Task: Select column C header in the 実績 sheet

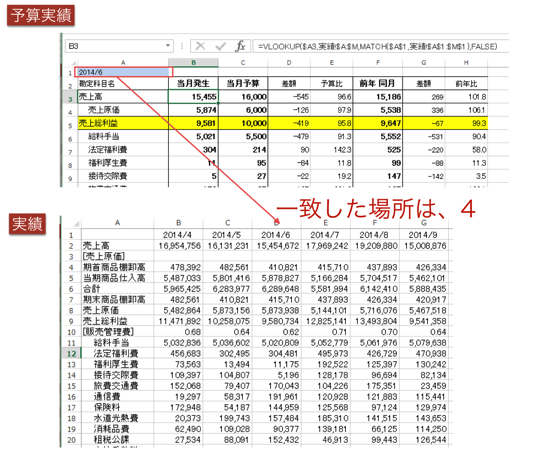Action: [x=228, y=223]
